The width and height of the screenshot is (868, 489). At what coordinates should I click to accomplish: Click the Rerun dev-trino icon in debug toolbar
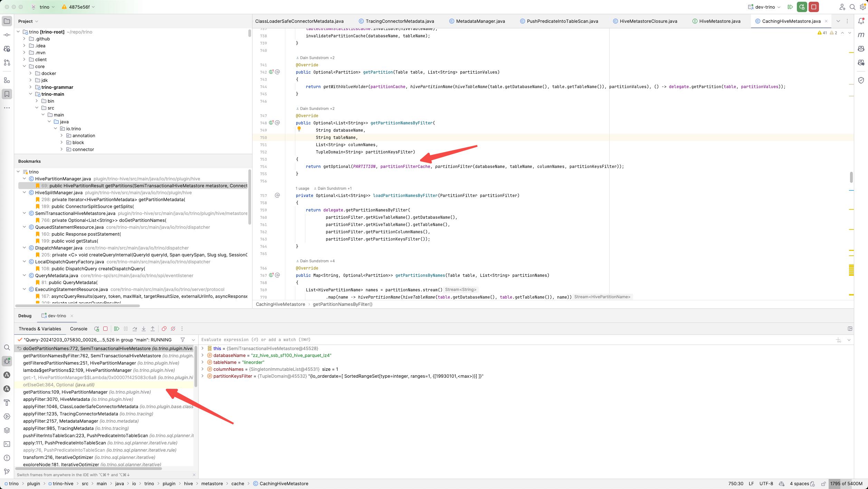(x=96, y=329)
